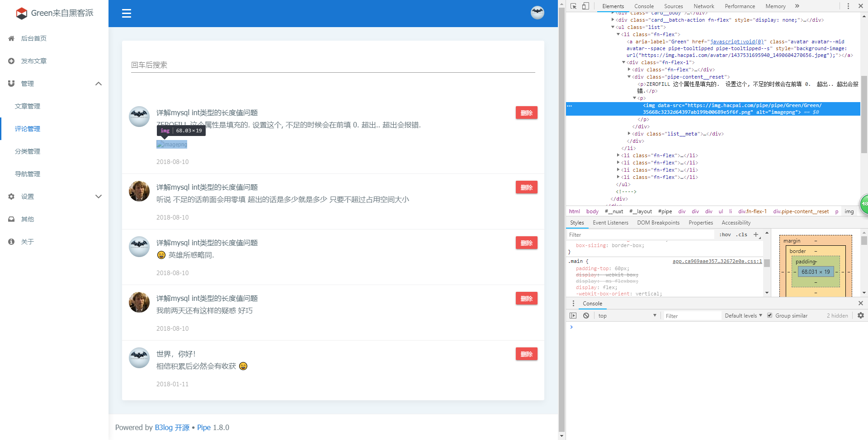
Task: Activate DevTools inspect element picker
Action: (x=573, y=6)
